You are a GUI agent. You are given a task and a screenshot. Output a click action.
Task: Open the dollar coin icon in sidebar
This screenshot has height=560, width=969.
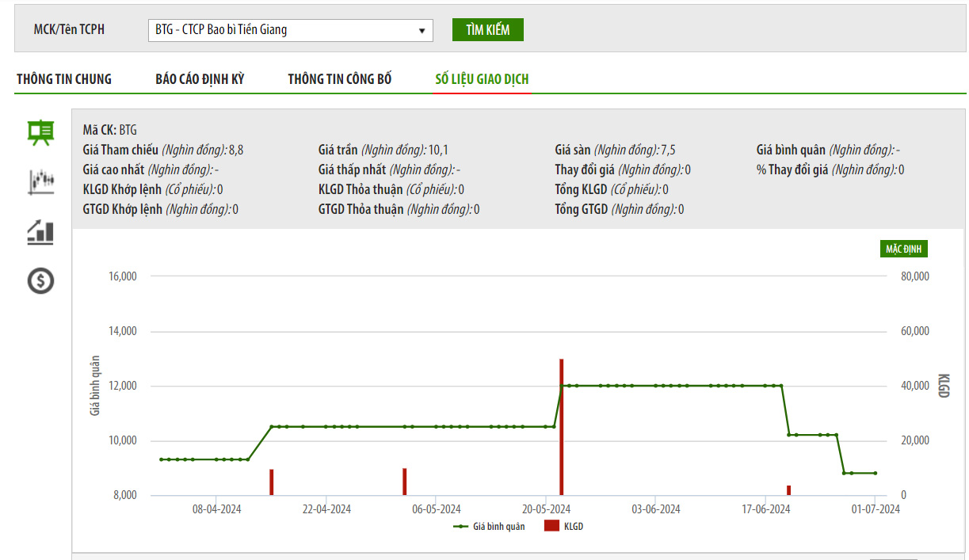[40, 280]
